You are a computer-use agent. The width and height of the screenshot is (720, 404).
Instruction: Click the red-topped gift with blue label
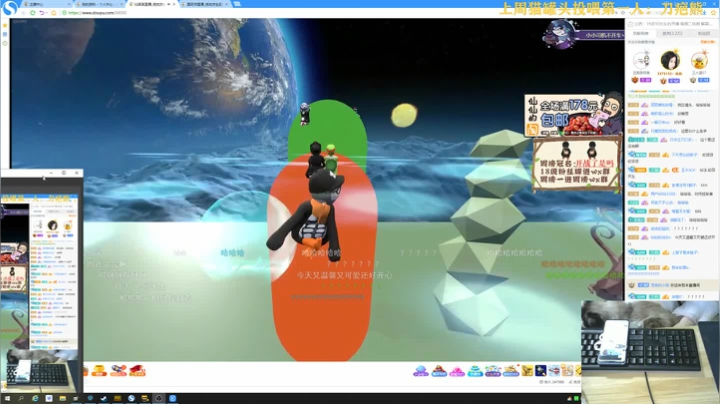pos(439,370)
